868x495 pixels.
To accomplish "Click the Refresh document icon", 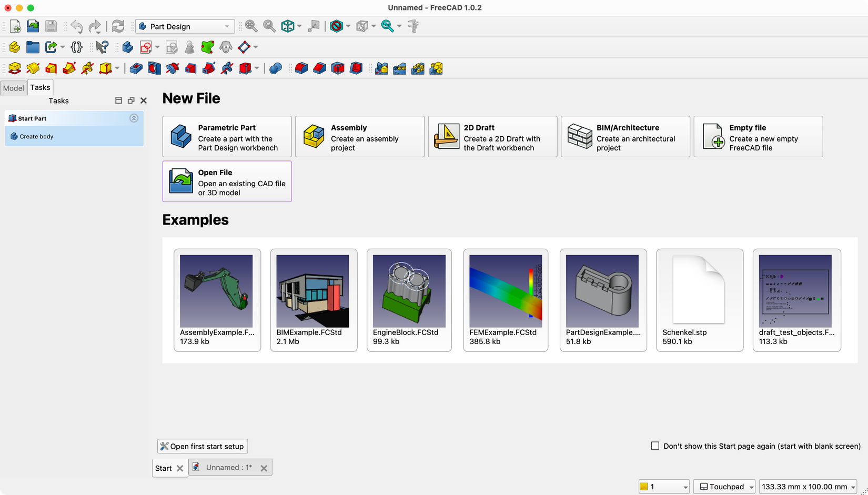I will click(x=117, y=26).
